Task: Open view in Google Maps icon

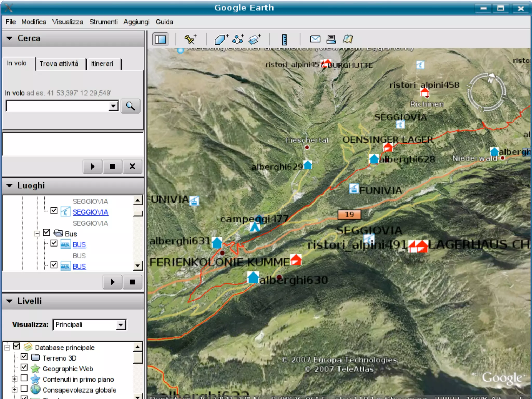Action: click(x=348, y=39)
